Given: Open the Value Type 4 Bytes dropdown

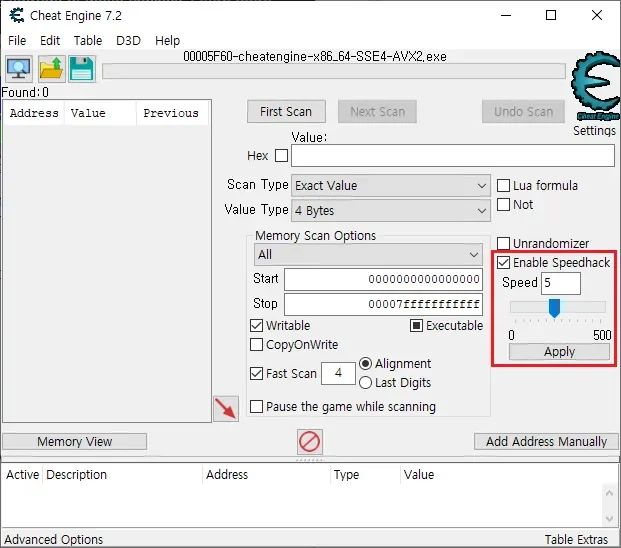Looking at the screenshot, I should click(391, 210).
